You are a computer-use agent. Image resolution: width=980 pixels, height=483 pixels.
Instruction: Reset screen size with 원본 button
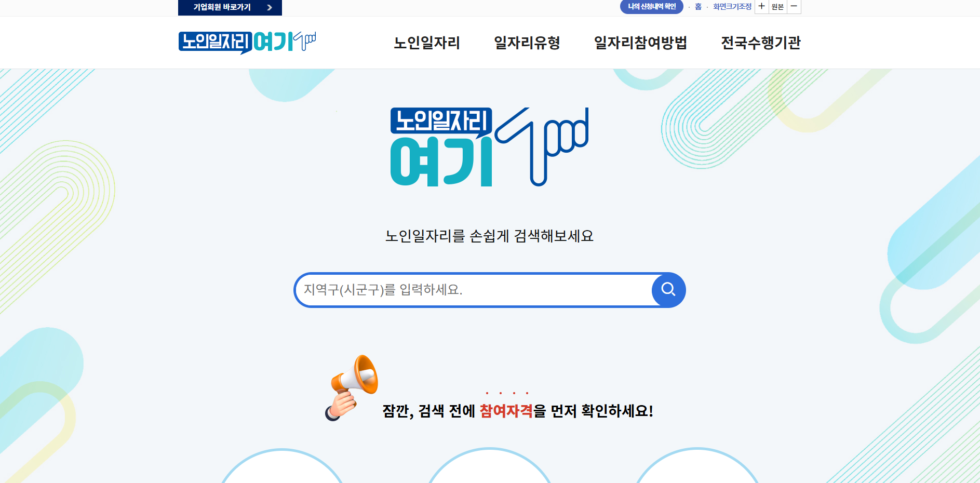tap(777, 7)
